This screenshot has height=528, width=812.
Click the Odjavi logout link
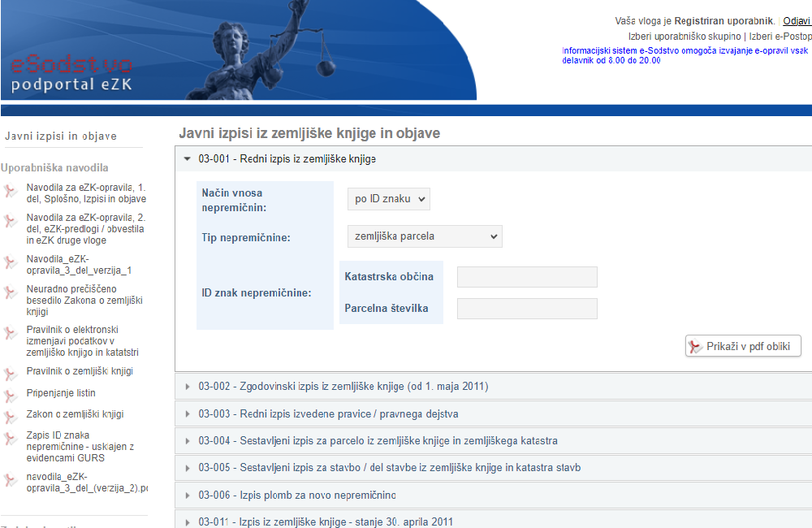[x=797, y=21]
